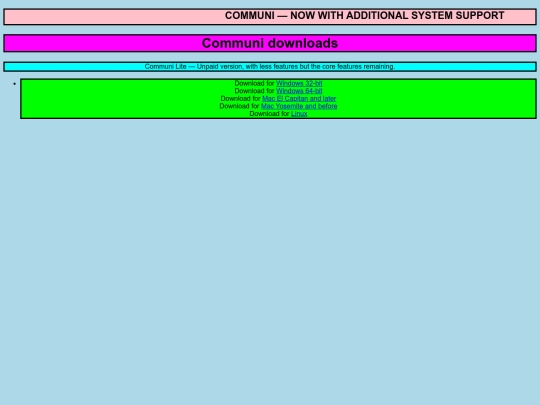Open the Linux download link
Image resolution: width=540 pixels, height=405 pixels.
pyautogui.click(x=299, y=114)
